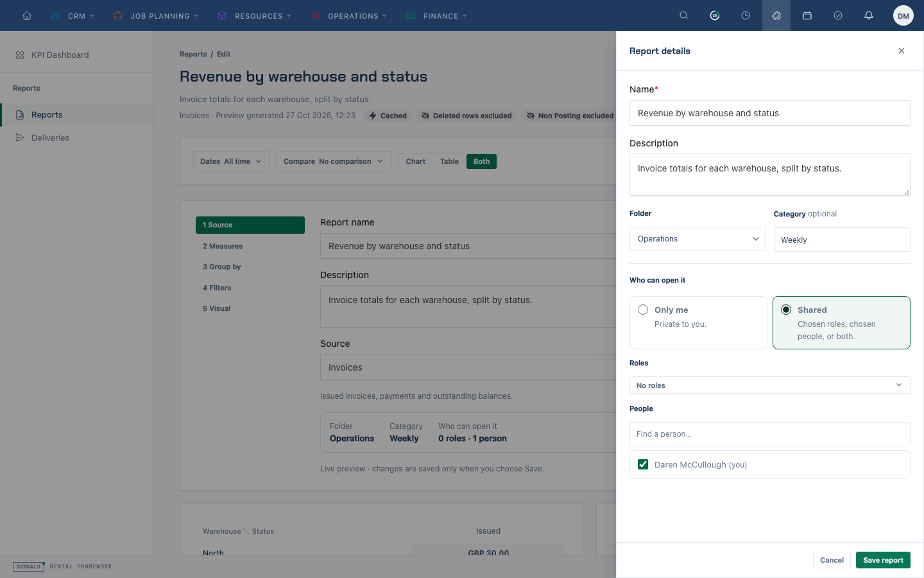
Task: Open the notifications bell
Action: coord(869,15)
